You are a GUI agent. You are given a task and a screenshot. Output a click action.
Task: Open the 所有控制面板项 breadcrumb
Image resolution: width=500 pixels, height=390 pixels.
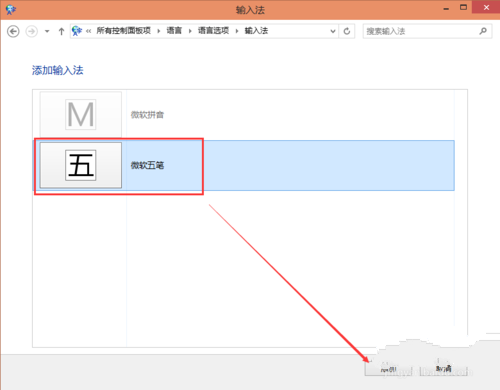point(123,31)
